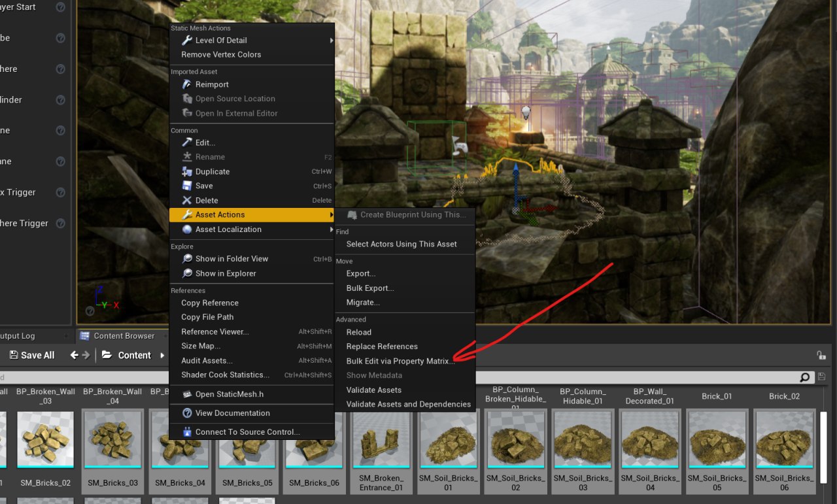Click the search magnifier icon
This screenshot has width=837, height=504.
tap(804, 378)
